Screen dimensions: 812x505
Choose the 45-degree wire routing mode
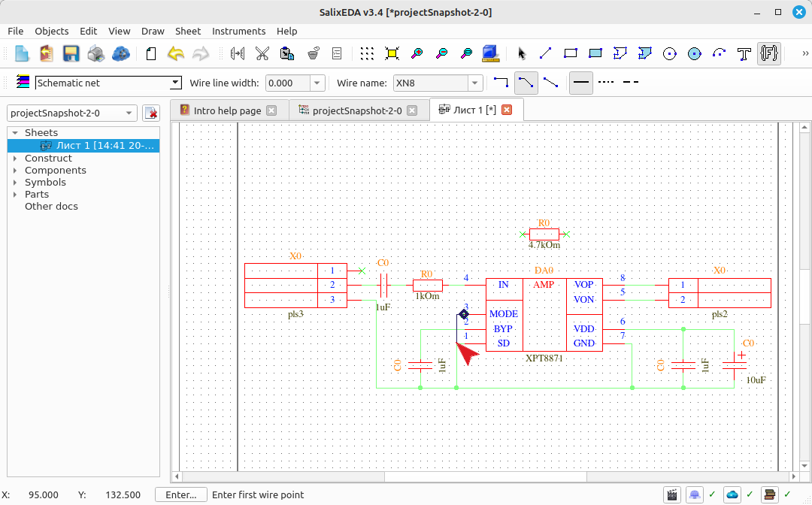pos(526,82)
